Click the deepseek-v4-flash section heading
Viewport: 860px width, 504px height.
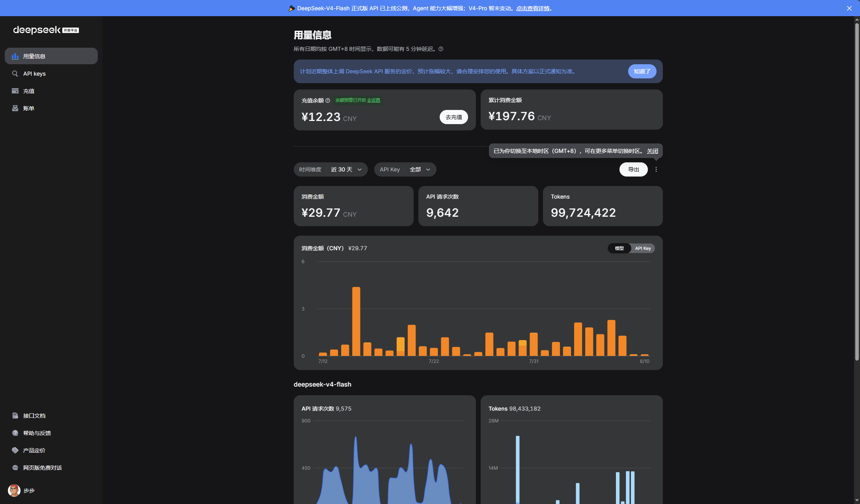323,384
